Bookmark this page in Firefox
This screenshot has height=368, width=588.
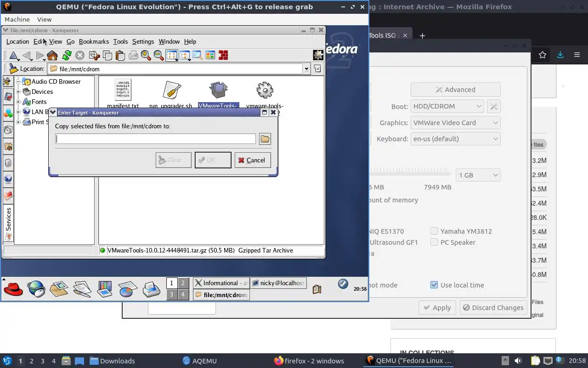click(543, 55)
